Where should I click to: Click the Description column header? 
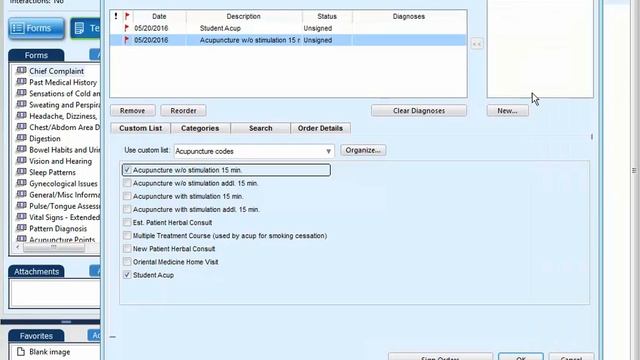(x=244, y=16)
